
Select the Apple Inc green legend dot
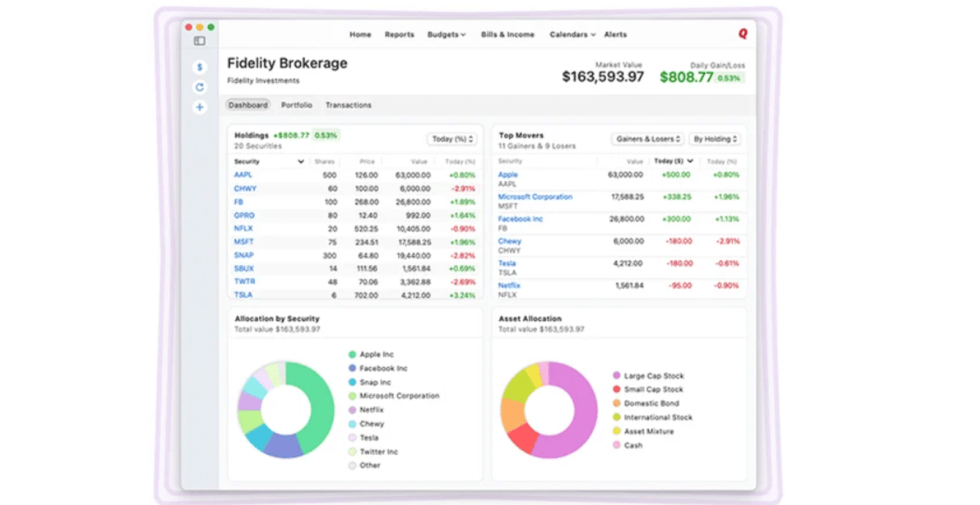352,354
